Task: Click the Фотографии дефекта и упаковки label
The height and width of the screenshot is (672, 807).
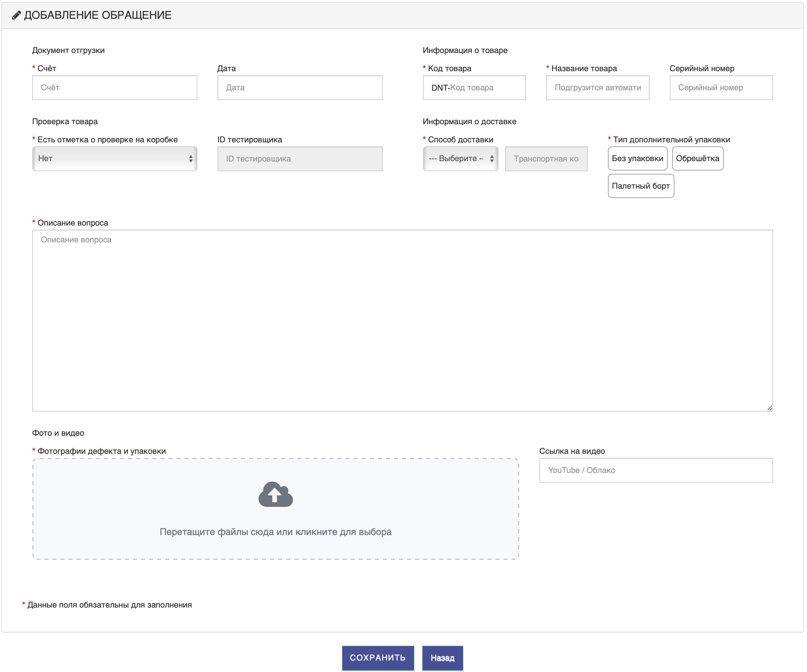Action: click(x=101, y=451)
